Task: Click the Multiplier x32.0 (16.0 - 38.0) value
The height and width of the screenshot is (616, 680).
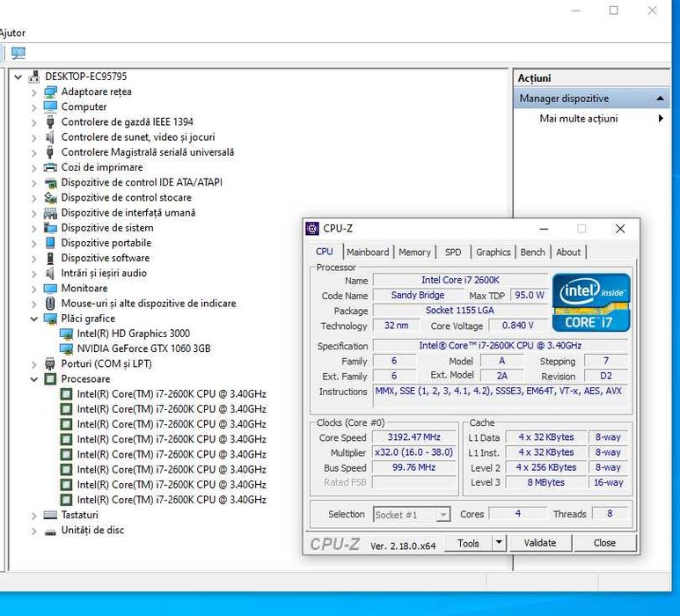Action: click(x=413, y=452)
